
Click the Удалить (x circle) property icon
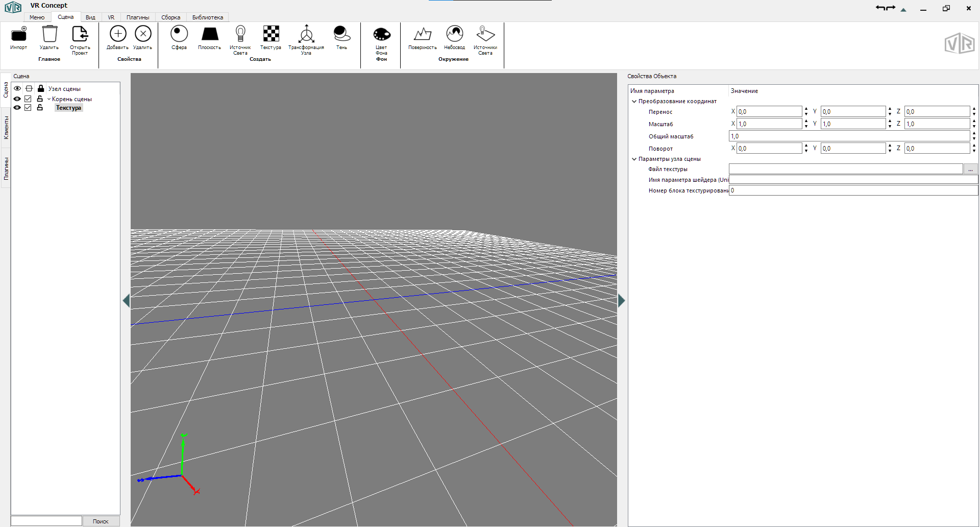tap(143, 34)
